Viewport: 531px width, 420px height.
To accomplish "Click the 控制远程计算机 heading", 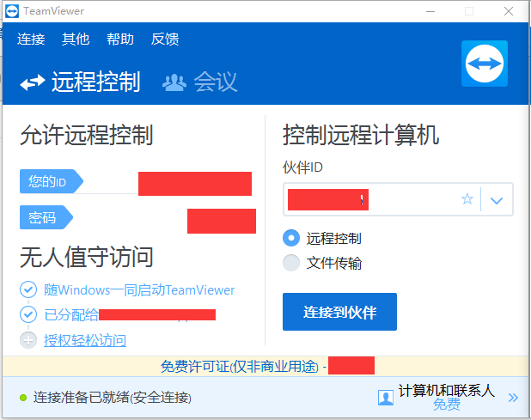I will tap(361, 135).
